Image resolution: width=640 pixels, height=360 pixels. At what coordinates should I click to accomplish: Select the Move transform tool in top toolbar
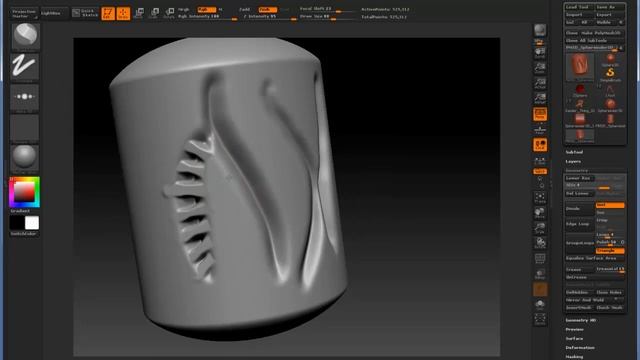point(139,13)
